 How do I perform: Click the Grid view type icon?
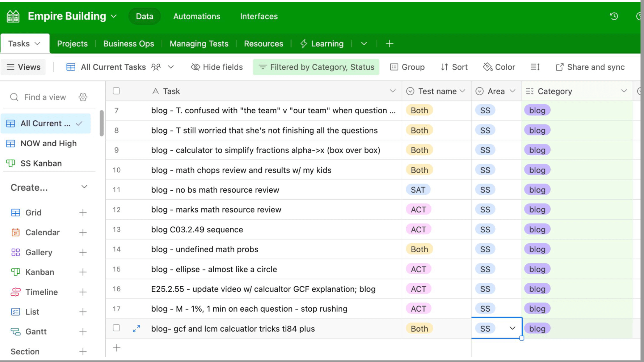click(x=16, y=212)
